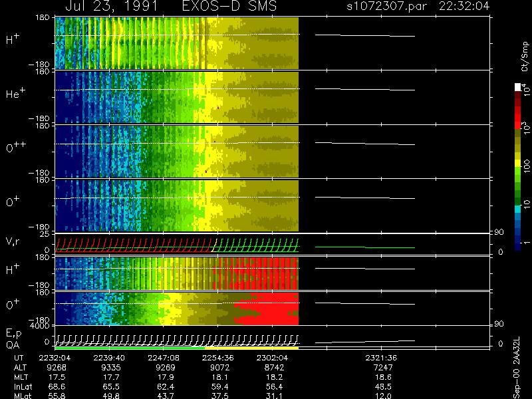Select the UT value "2321:36"

(380, 358)
